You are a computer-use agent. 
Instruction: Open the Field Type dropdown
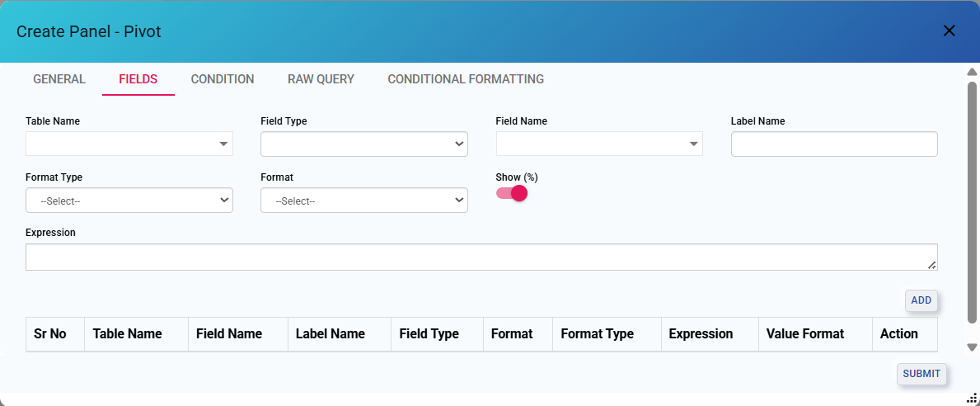[x=363, y=144]
